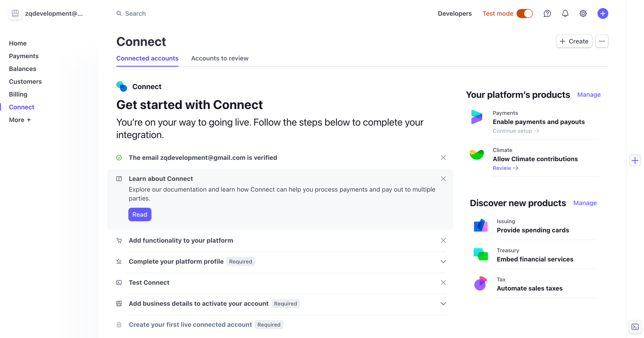Image resolution: width=644 pixels, height=338 pixels.
Task: Select Connect in sidebar
Action: pos(21,107)
